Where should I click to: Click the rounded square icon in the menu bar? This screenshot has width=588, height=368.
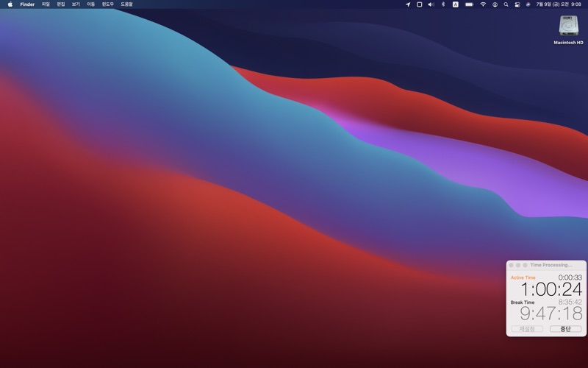(420, 4)
